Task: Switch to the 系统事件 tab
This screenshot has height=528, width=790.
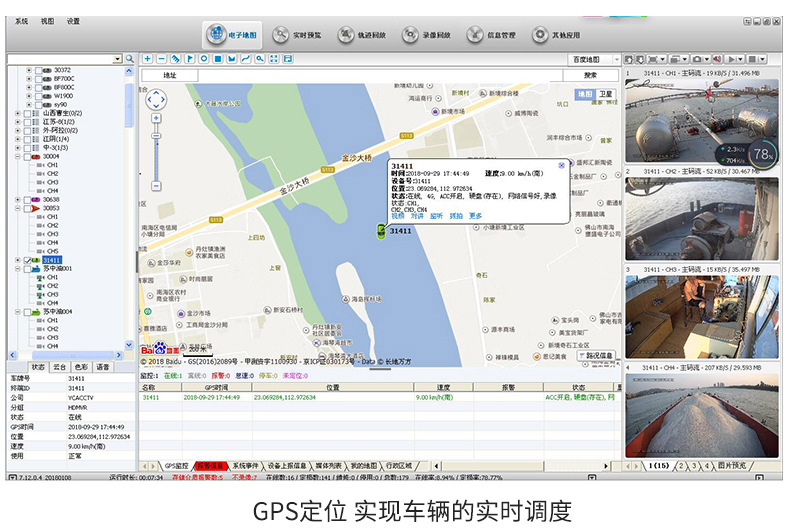Action: coord(245,466)
